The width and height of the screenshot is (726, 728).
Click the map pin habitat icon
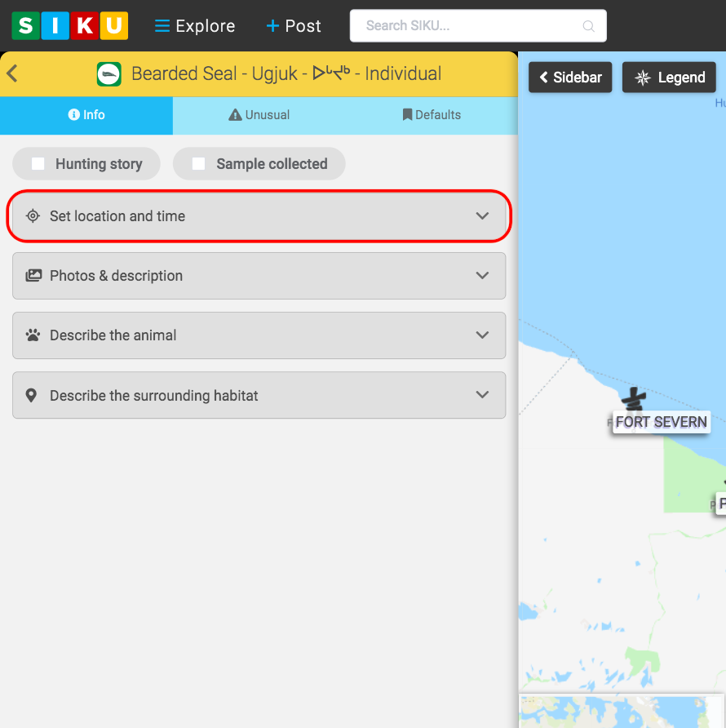point(32,396)
